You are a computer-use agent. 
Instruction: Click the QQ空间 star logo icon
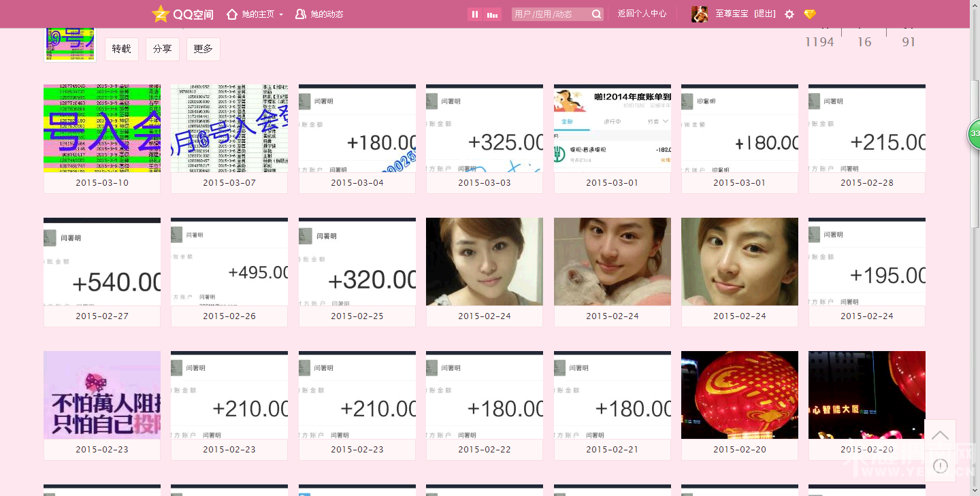[x=160, y=14]
